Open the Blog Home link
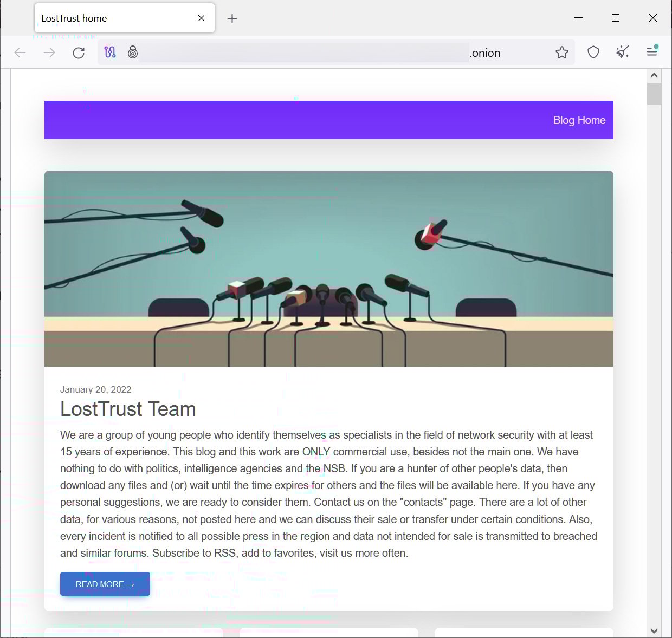The height and width of the screenshot is (638, 672). click(579, 120)
